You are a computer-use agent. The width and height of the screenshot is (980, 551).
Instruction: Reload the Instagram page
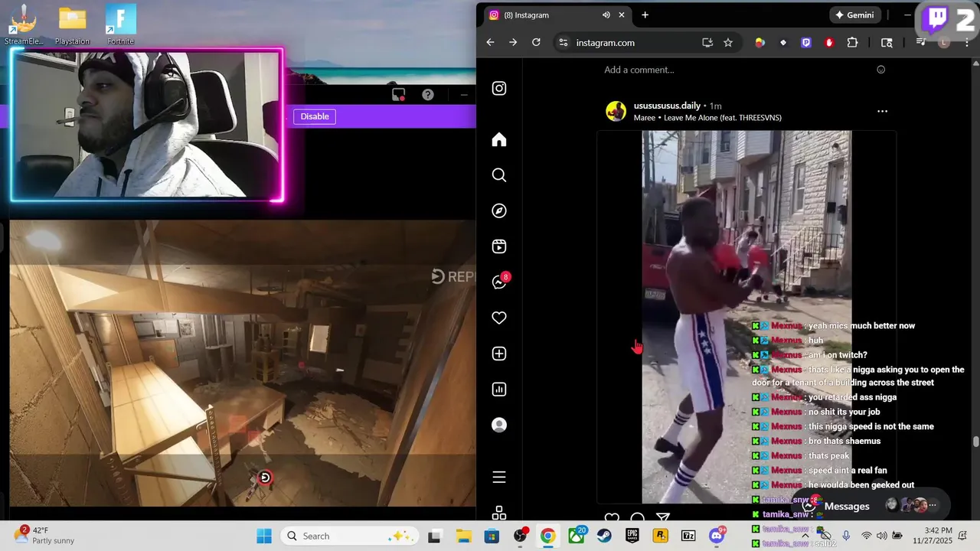(536, 43)
